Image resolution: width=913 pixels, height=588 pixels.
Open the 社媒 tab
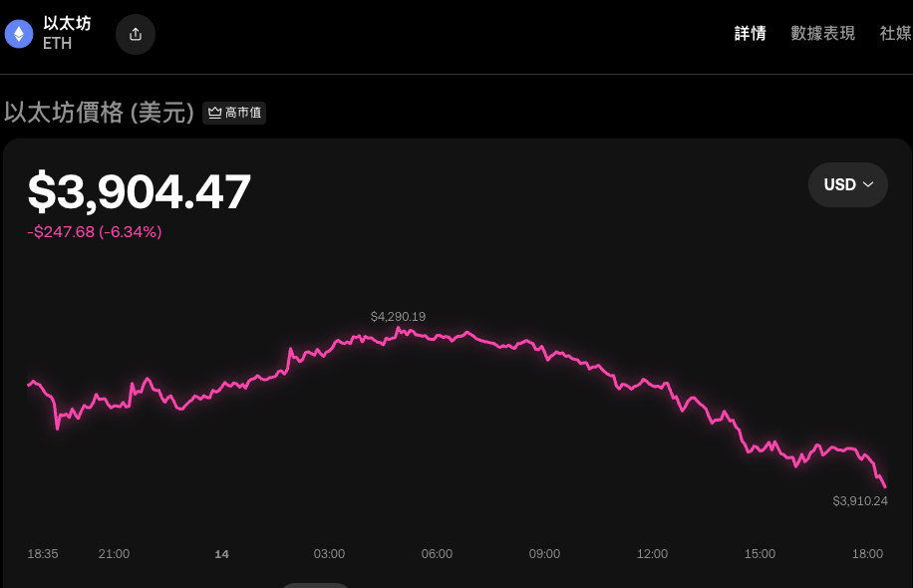click(893, 33)
